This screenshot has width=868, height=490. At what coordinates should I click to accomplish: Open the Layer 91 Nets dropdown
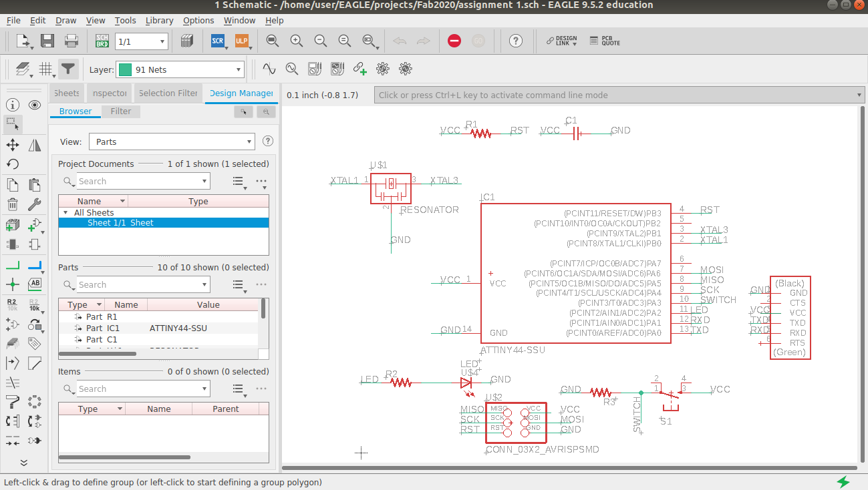(180, 69)
